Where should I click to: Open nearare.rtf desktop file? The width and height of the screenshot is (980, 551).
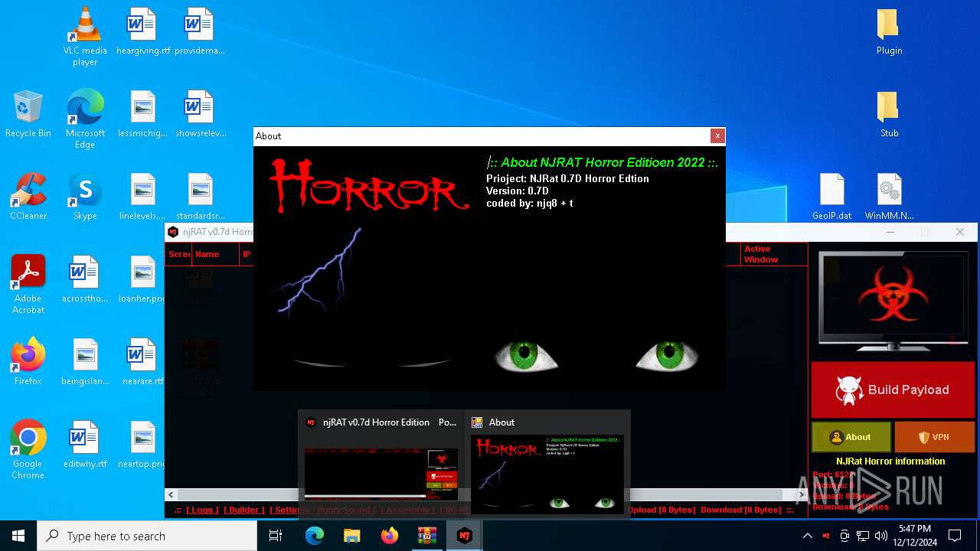pos(143,363)
